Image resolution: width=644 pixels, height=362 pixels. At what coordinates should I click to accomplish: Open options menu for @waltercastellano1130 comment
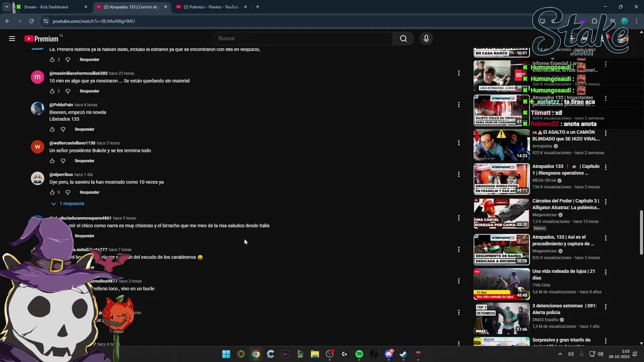pyautogui.click(x=458, y=143)
